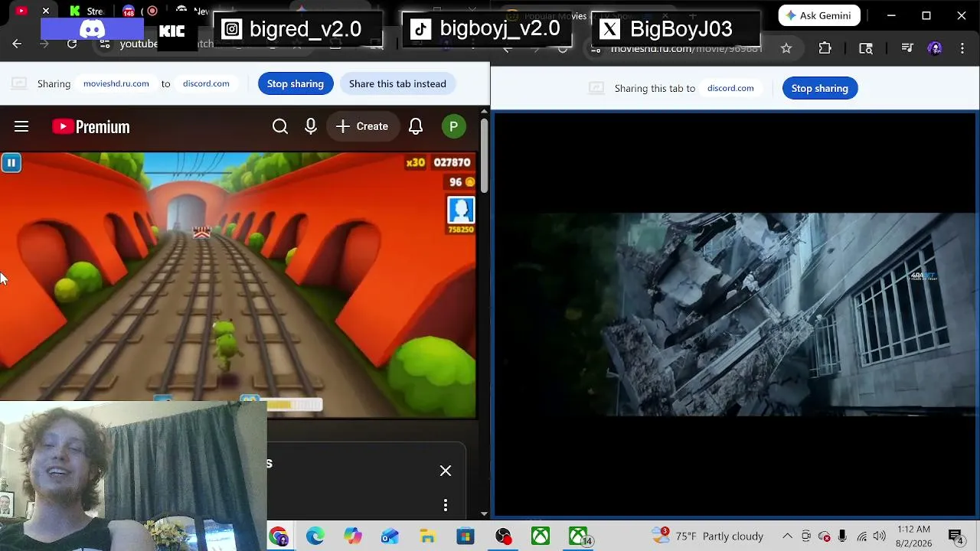This screenshot has height=551, width=980.
Task: Open the YouTube hamburger guide menu
Action: click(21, 126)
